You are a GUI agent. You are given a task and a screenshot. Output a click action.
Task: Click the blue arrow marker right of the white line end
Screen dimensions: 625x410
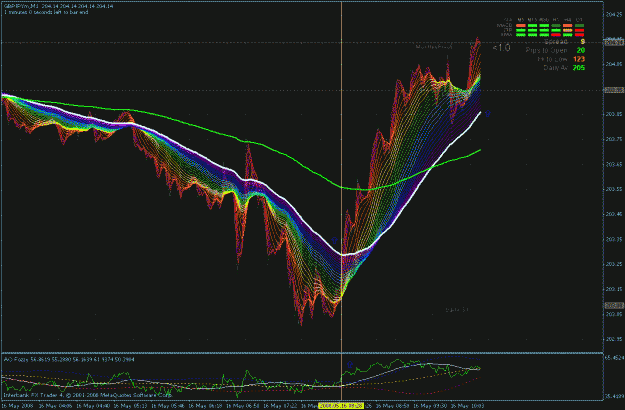pos(487,114)
